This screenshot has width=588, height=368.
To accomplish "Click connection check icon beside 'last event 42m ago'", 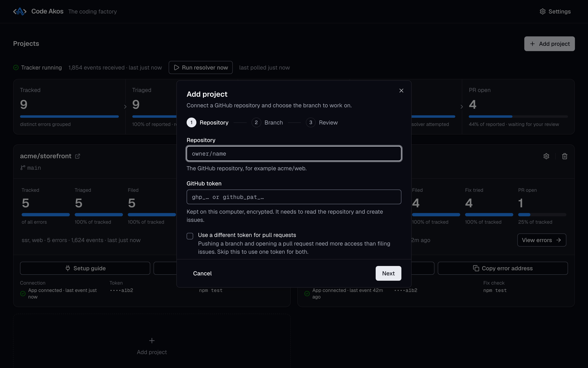I will click(x=307, y=294).
